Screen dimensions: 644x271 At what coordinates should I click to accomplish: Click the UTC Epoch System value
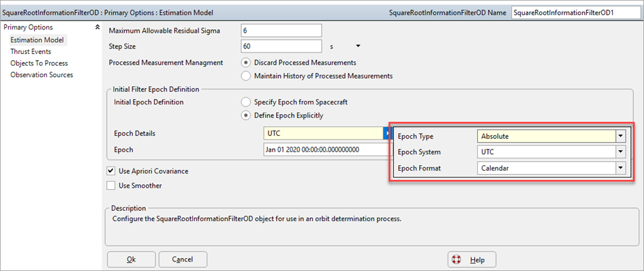[x=487, y=152]
